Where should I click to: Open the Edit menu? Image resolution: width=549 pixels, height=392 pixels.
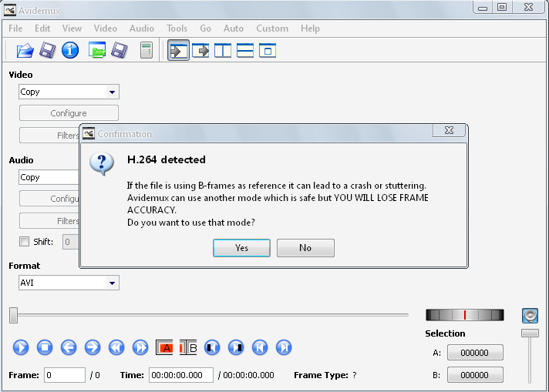pos(42,28)
